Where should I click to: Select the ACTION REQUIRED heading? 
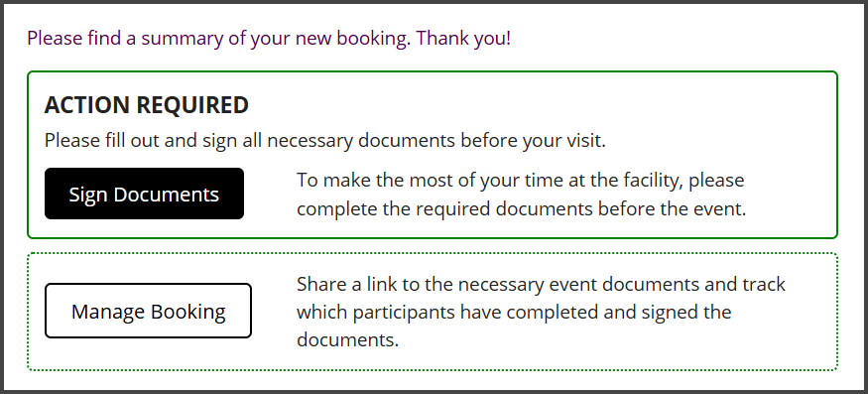147,105
